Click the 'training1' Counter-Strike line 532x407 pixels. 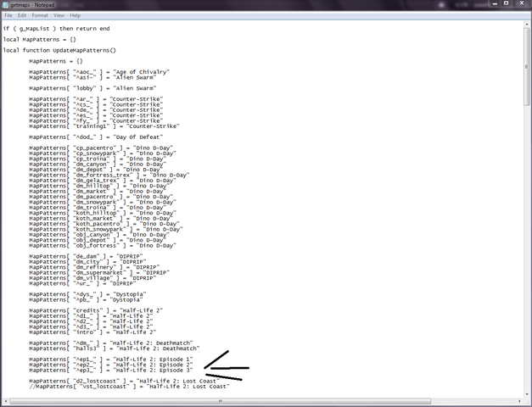pyautogui.click(x=104, y=126)
